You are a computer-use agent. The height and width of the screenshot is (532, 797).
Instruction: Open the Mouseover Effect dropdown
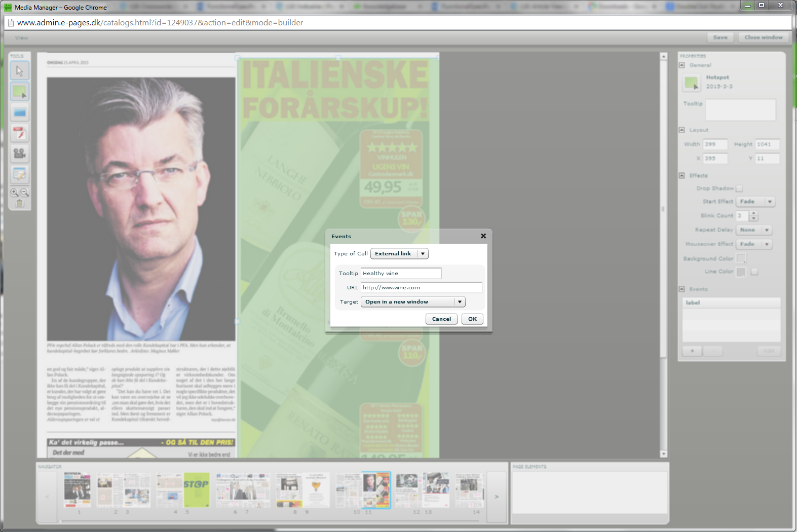pos(754,244)
